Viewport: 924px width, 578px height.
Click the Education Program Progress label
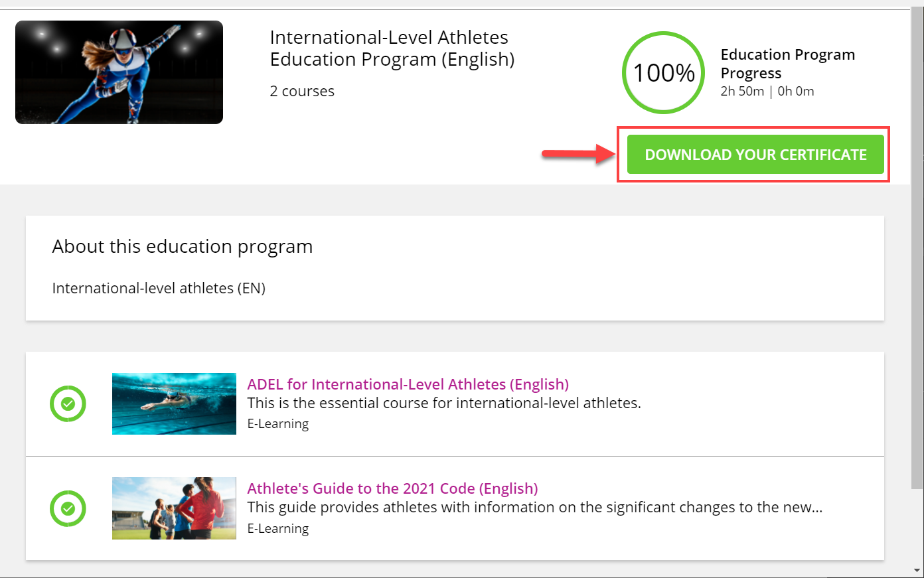[x=787, y=64]
